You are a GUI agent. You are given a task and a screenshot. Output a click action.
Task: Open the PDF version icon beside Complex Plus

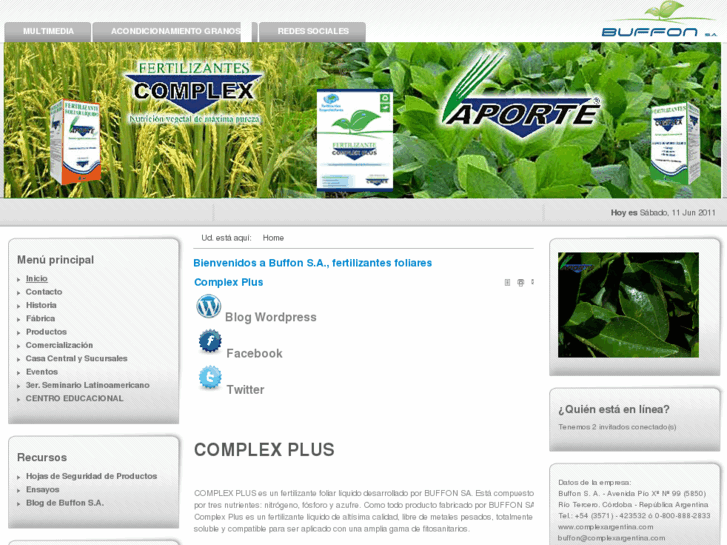pos(507,282)
